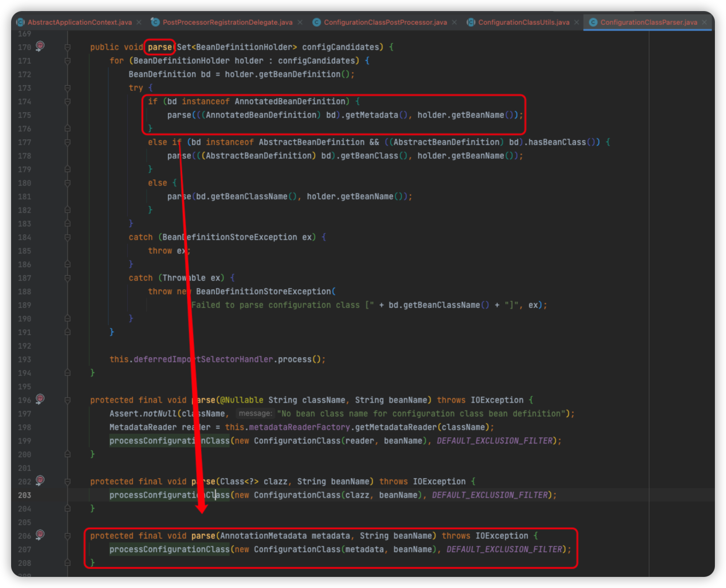Collapse the Class parse method at line 202
The height and width of the screenshot is (588, 726).
(x=68, y=482)
